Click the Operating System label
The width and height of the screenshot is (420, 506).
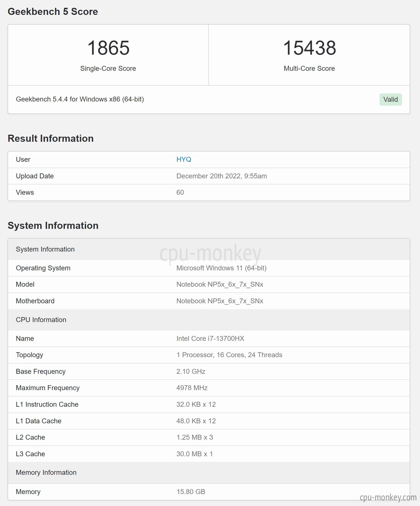click(43, 268)
